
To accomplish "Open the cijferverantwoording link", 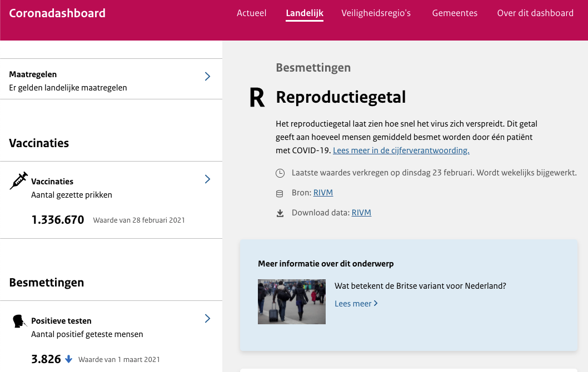I will 401,150.
